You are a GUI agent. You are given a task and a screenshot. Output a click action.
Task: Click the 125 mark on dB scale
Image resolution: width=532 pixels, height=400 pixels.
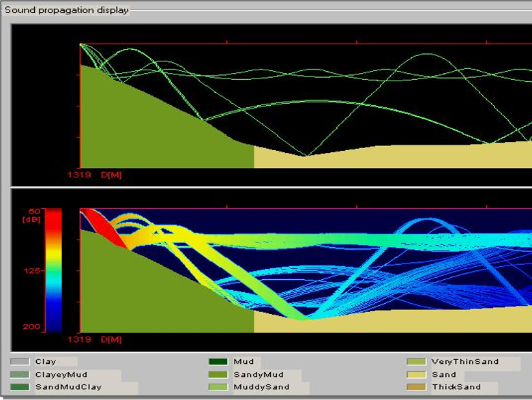click(33, 271)
